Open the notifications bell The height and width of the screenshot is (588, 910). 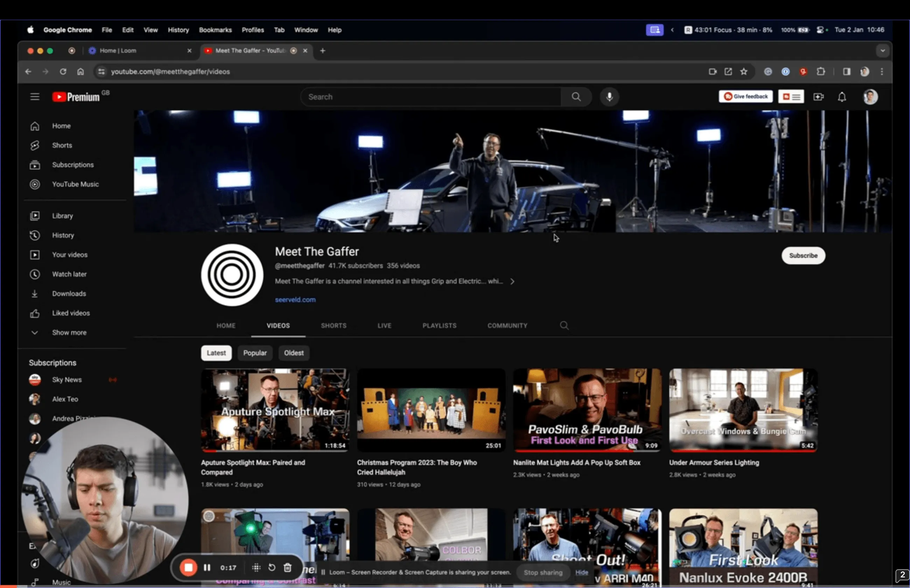tap(842, 97)
